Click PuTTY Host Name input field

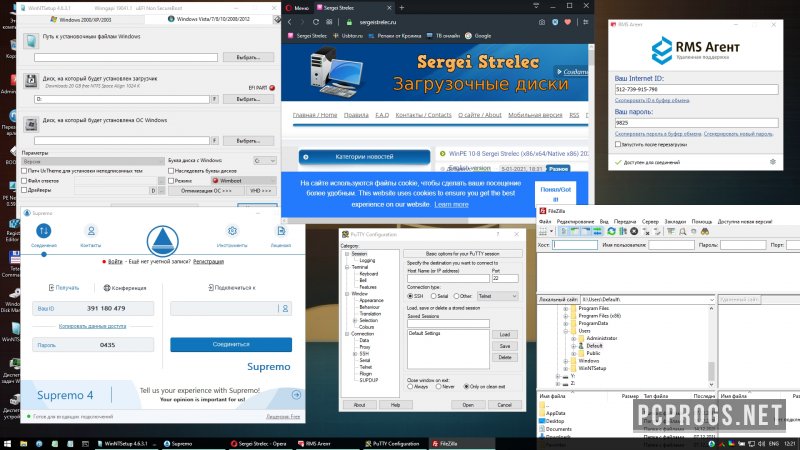pos(448,279)
